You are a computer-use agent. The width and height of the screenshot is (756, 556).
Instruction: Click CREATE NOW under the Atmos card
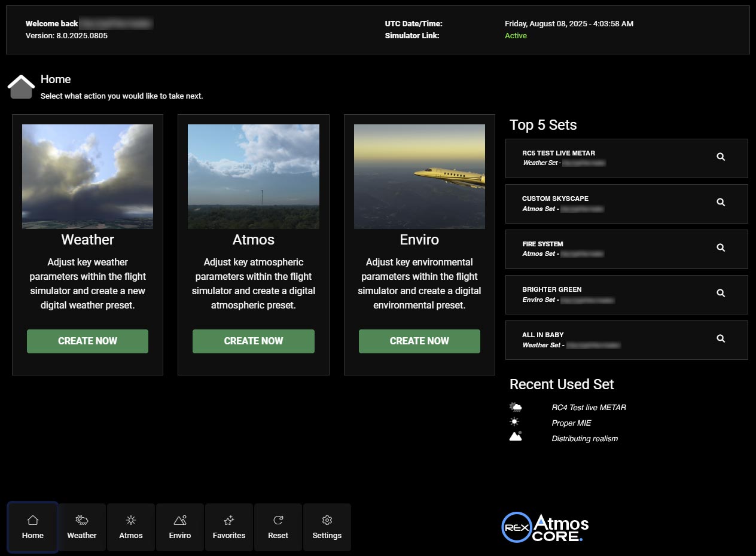[253, 341]
